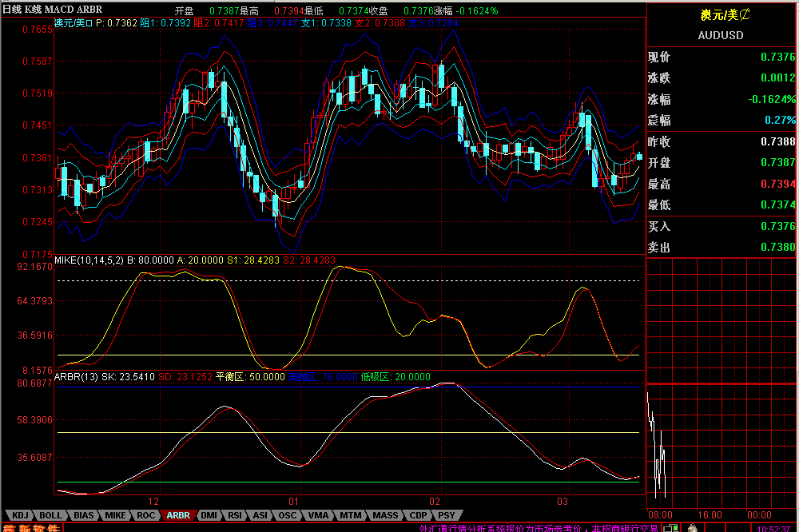
Task: Click the status bar icon left of the clock
Action: pos(694,527)
